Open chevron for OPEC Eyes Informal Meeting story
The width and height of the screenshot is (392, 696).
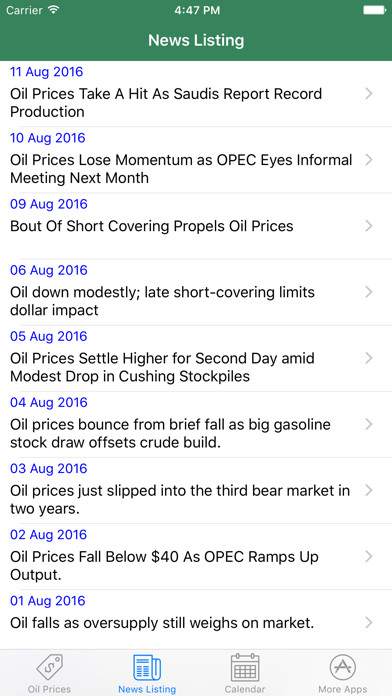tap(369, 160)
